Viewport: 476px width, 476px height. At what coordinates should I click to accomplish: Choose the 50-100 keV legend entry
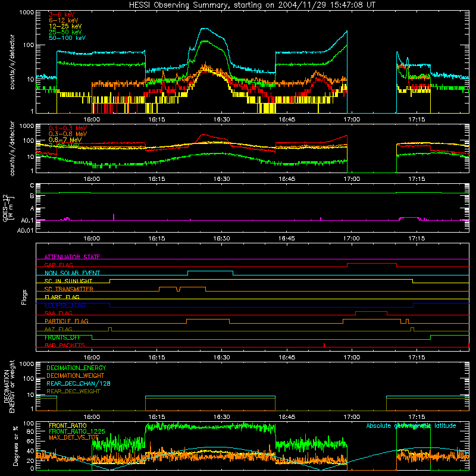[67, 38]
